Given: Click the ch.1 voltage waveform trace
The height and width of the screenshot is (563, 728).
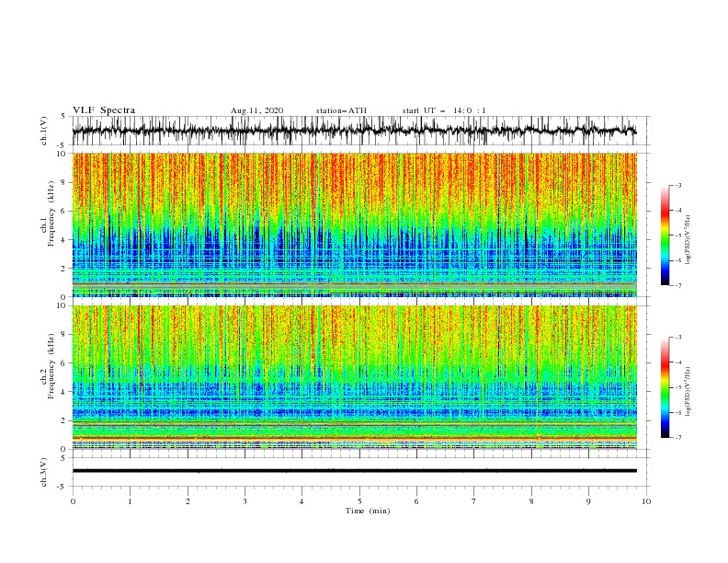Looking at the screenshot, I should (354, 131).
